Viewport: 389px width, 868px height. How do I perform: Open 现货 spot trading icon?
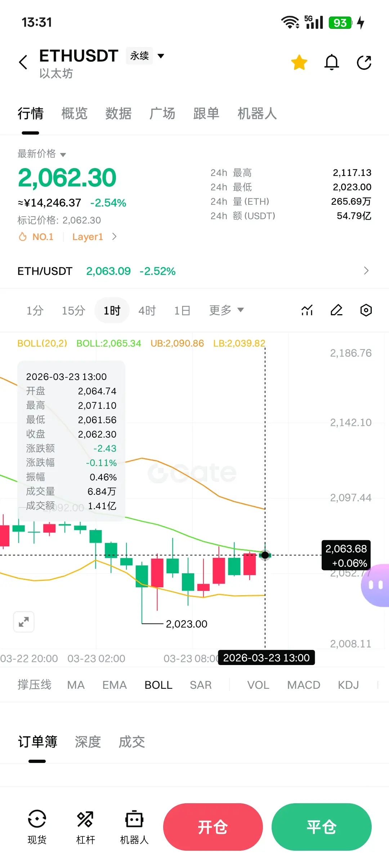point(37,827)
